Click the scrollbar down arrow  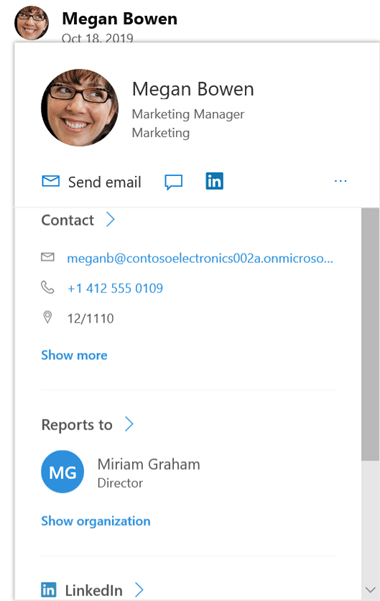click(x=370, y=590)
